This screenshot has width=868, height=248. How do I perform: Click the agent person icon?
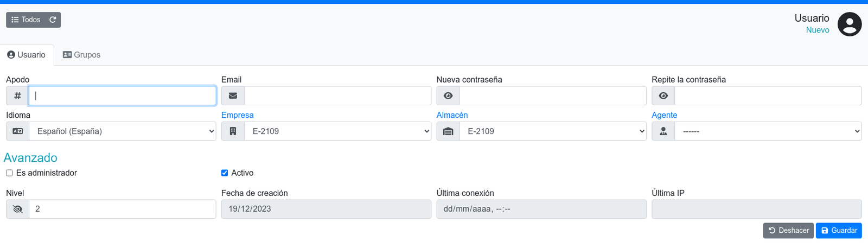(663, 131)
